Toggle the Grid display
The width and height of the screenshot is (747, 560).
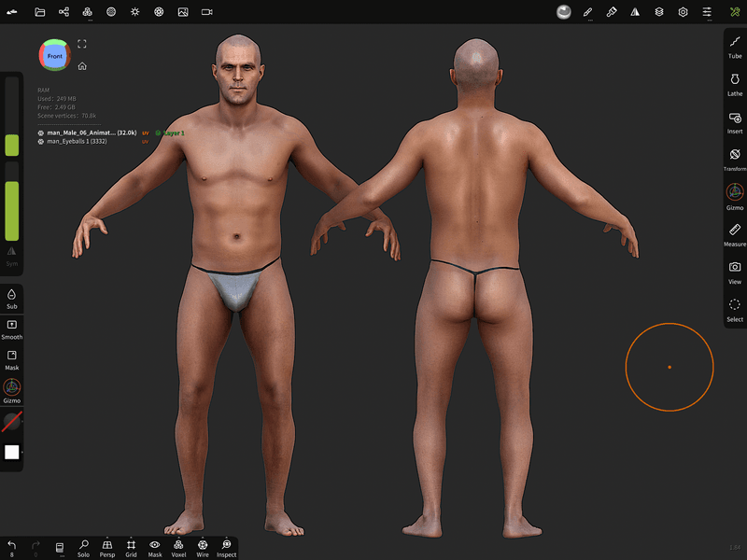pos(131,548)
